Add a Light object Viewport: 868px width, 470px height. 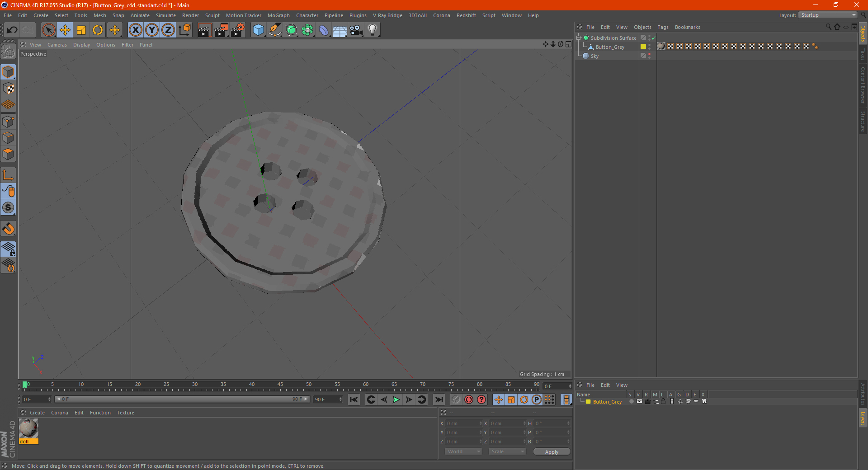tap(373, 30)
